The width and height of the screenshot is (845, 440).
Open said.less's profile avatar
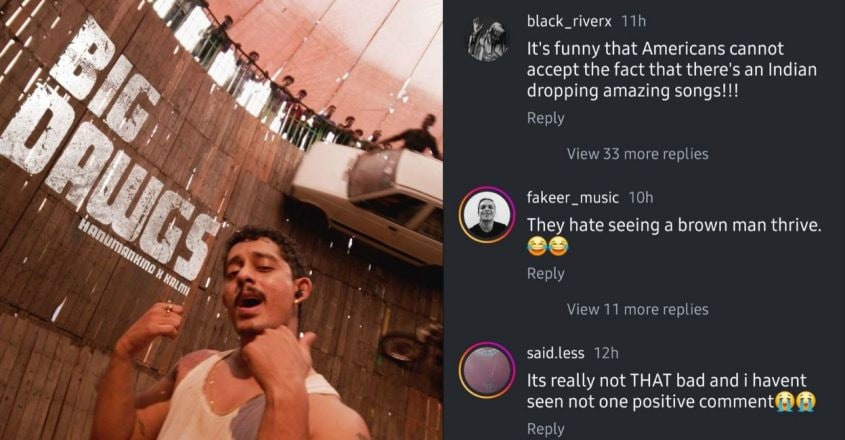[487, 370]
